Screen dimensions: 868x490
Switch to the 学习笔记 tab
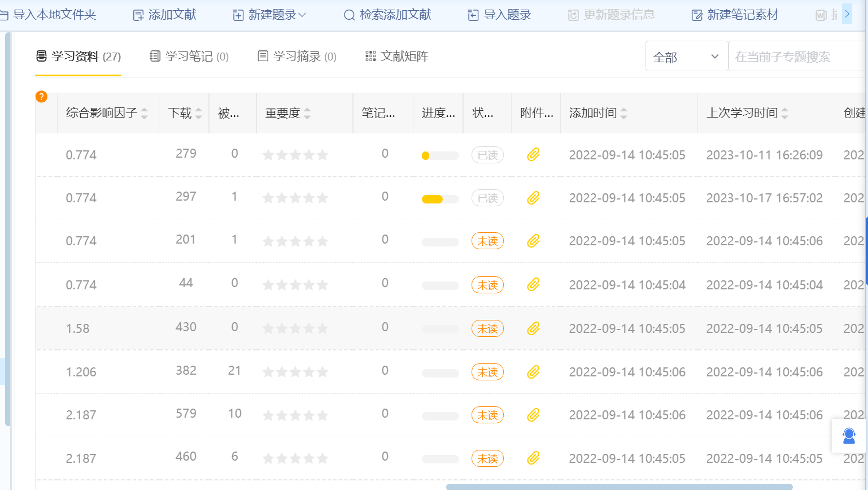pyautogui.click(x=189, y=57)
